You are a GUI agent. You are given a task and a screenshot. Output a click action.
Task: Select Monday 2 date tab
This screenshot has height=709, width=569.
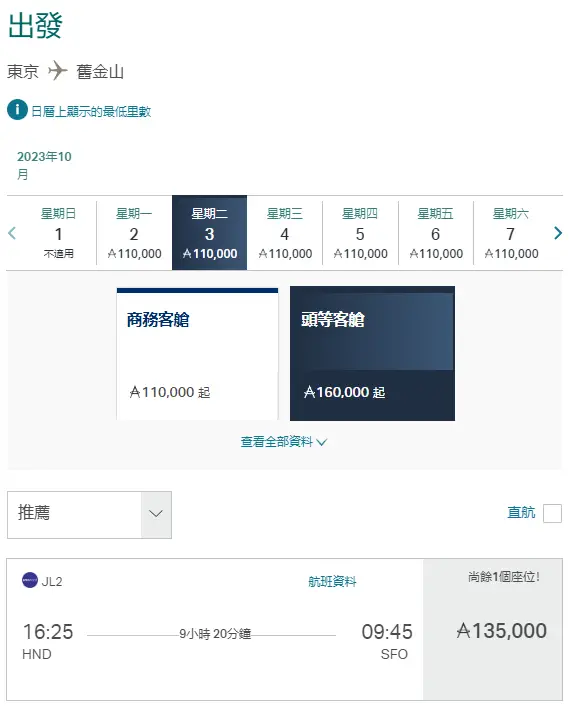134,233
